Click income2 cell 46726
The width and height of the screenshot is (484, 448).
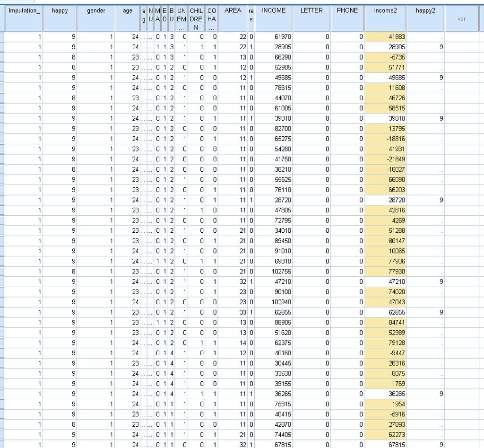[385, 98]
